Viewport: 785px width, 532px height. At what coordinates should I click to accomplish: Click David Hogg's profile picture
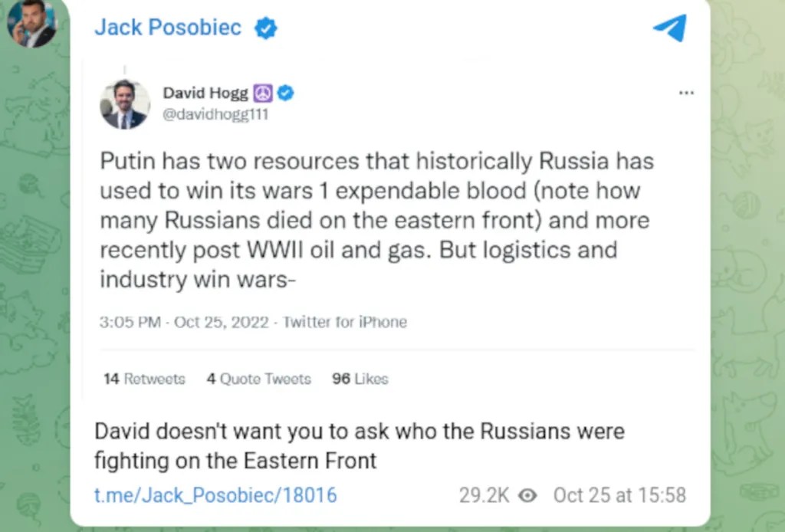pos(125,103)
